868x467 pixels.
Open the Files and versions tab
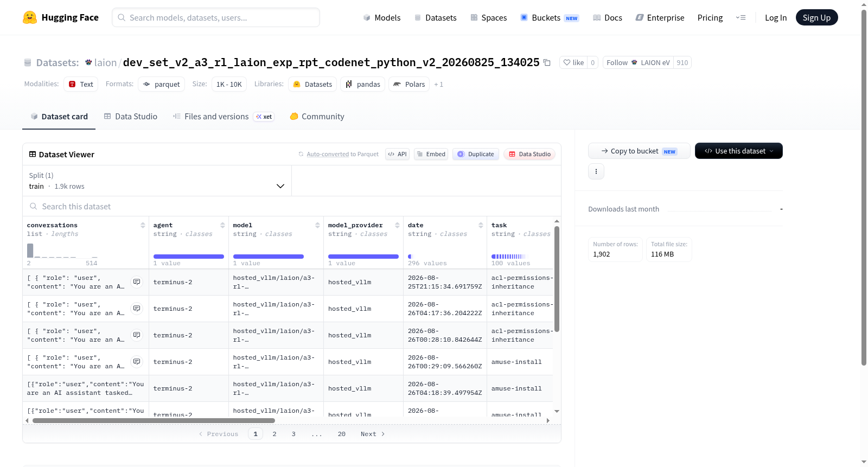pyautogui.click(x=224, y=117)
